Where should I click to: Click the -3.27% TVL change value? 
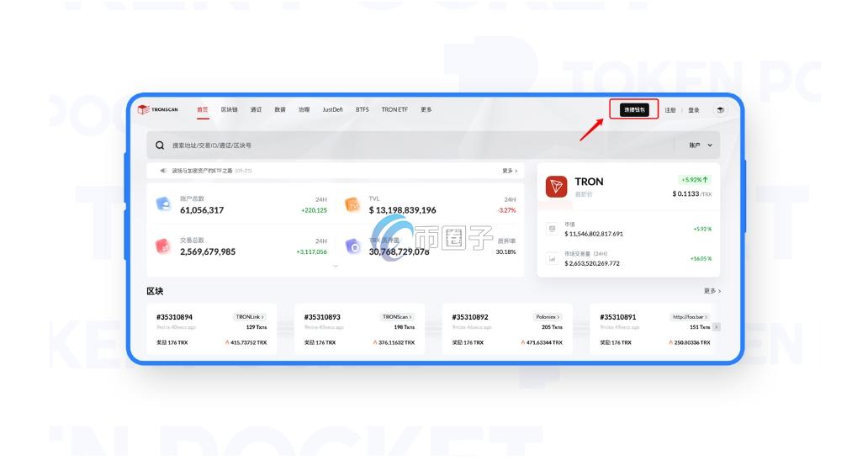pyautogui.click(x=506, y=210)
